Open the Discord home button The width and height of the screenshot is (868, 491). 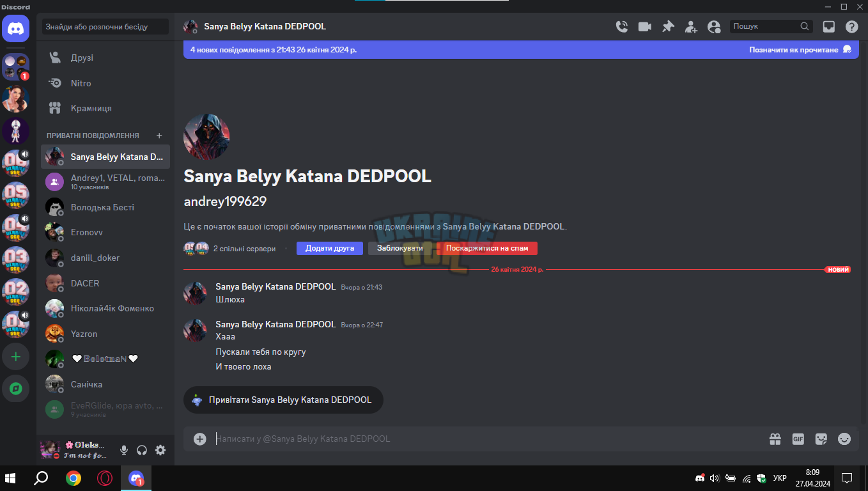[15, 29]
